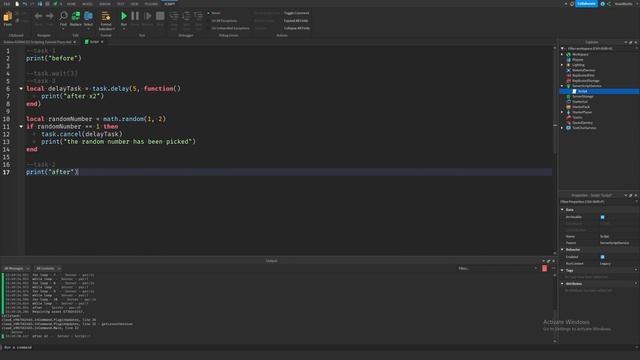Click the add tag plus icon in Tags
Screen dimensions: 640x360
click(x=636, y=270)
